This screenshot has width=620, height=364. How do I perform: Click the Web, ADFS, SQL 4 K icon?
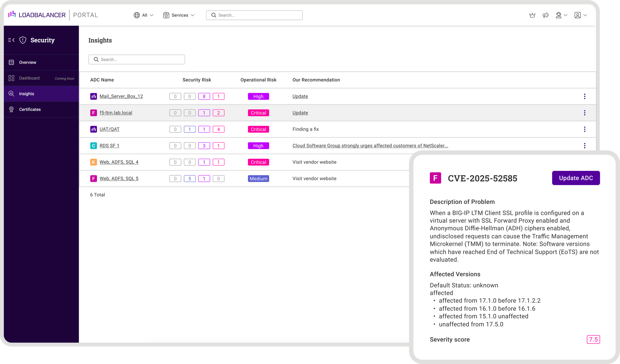[x=94, y=162]
